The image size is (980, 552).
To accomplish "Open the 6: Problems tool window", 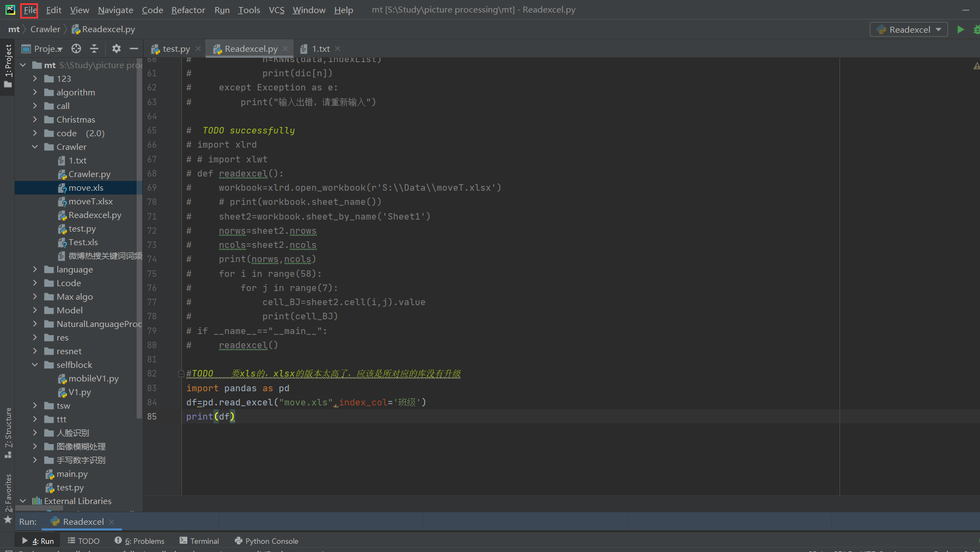I will click(139, 541).
